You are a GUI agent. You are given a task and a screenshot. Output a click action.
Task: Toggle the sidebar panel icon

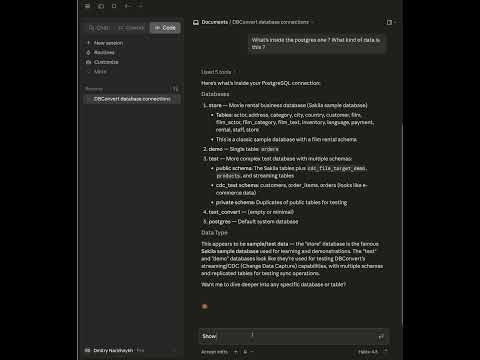(x=101, y=6)
